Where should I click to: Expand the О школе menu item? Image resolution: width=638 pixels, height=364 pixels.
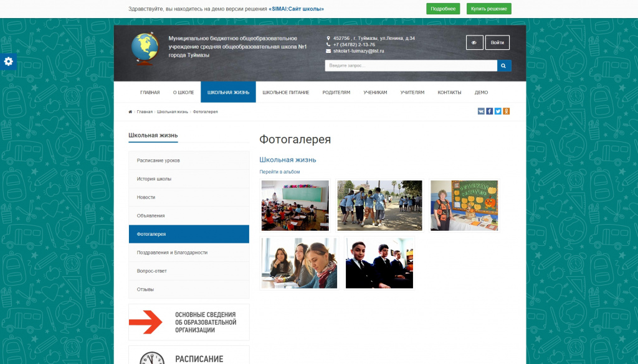click(x=183, y=92)
